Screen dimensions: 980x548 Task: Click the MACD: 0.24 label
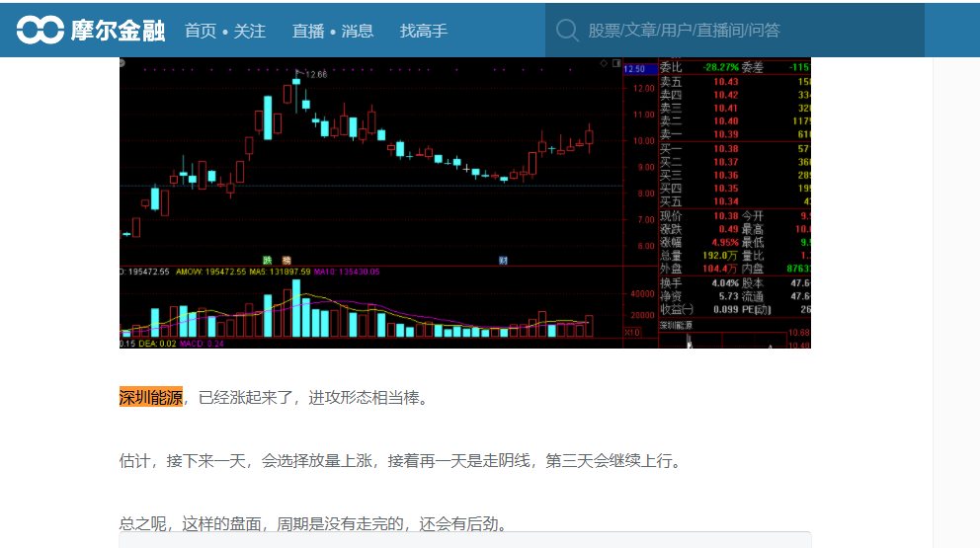coord(202,344)
